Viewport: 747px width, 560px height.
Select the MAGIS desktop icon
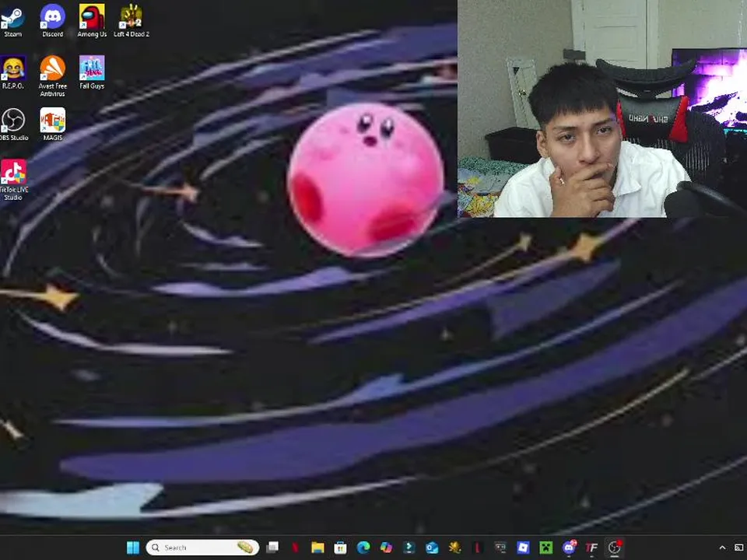pyautogui.click(x=52, y=124)
